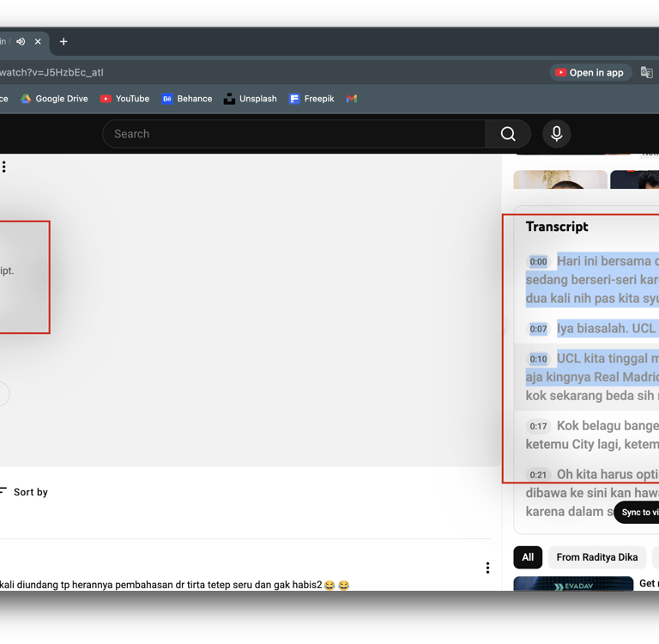Select the From Raditya Dika chip
The height and width of the screenshot is (644, 659).
[x=597, y=557]
